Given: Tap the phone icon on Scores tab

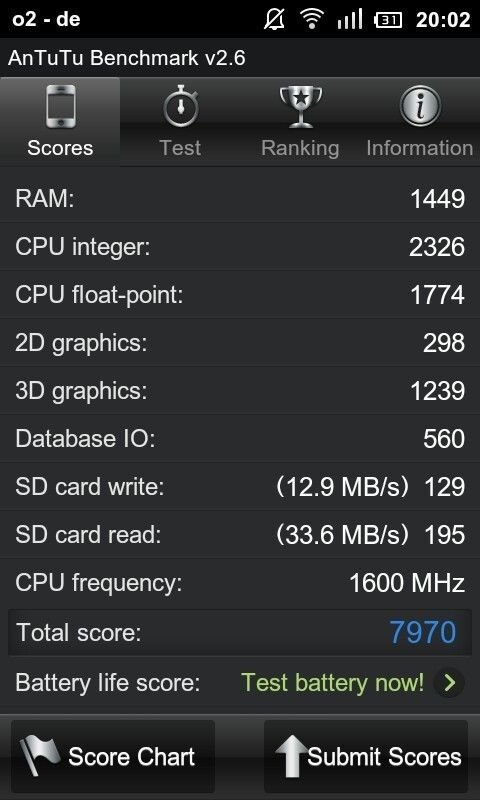Looking at the screenshot, I should click(x=61, y=107).
